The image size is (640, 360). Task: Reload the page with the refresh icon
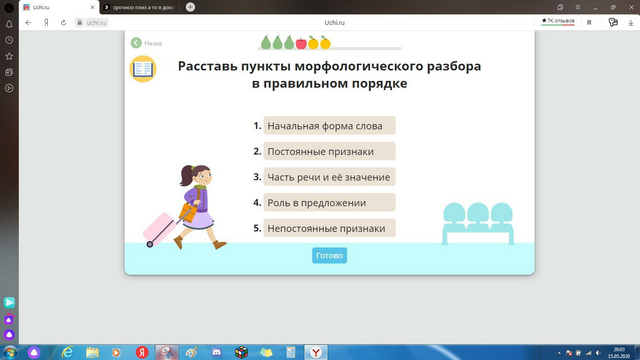pyautogui.click(x=63, y=22)
